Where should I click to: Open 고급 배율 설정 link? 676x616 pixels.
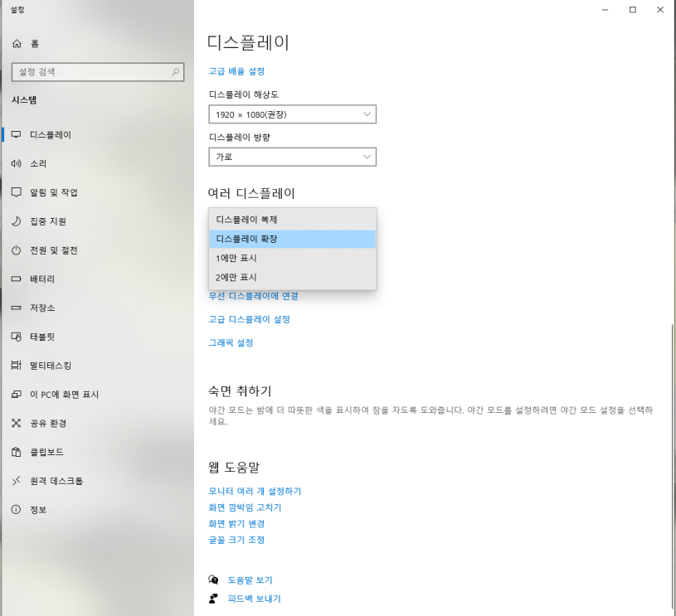pyautogui.click(x=238, y=71)
